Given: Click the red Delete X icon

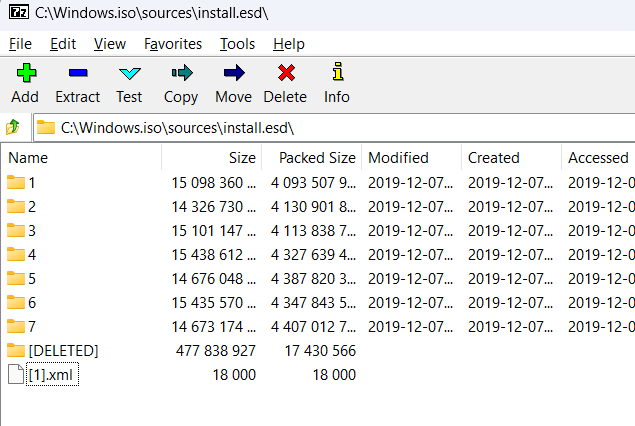Looking at the screenshot, I should (285, 73).
